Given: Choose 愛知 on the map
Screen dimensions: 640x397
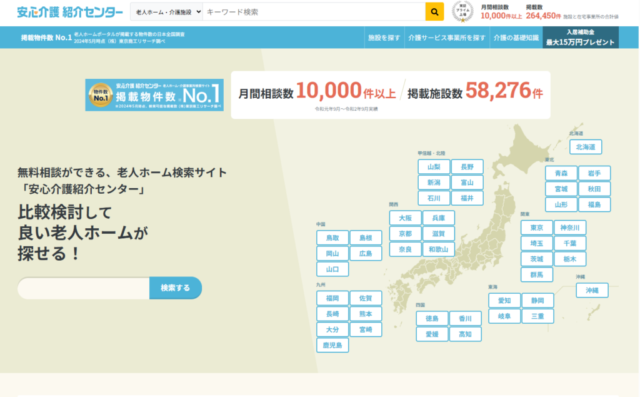Looking at the screenshot, I should click(x=504, y=301).
